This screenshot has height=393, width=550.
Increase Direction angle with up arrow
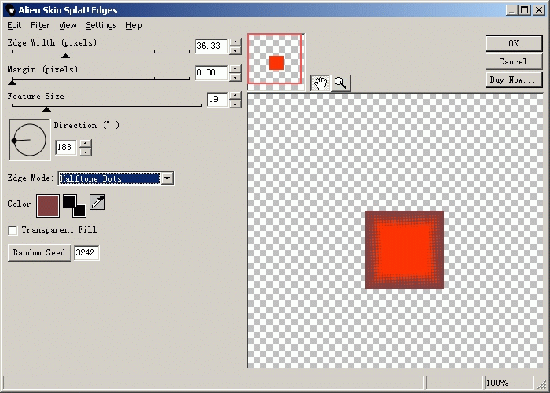pyautogui.click(x=86, y=143)
